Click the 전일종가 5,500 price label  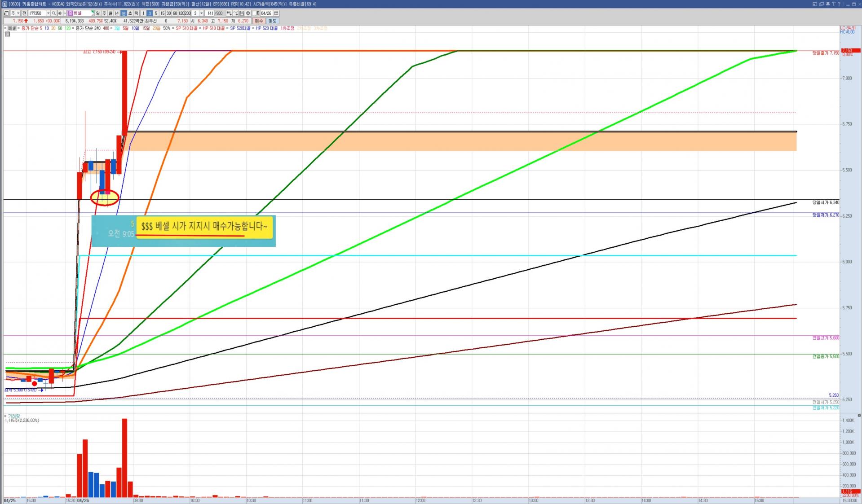point(826,356)
